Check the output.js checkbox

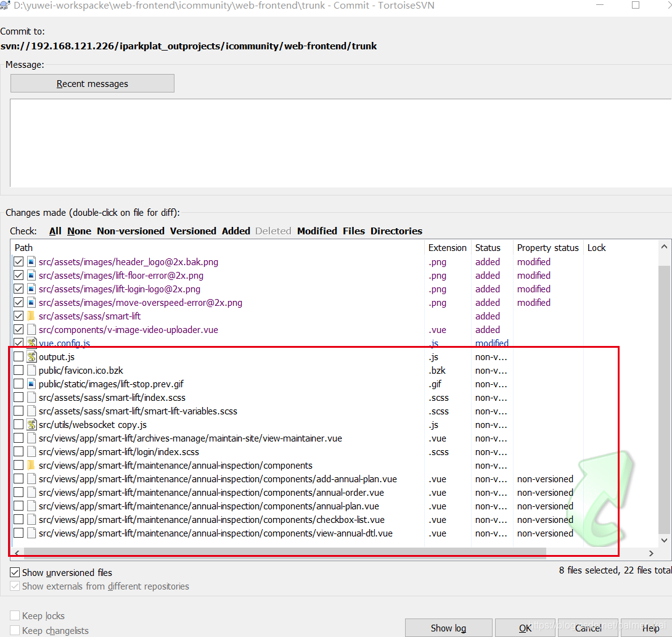coord(18,356)
